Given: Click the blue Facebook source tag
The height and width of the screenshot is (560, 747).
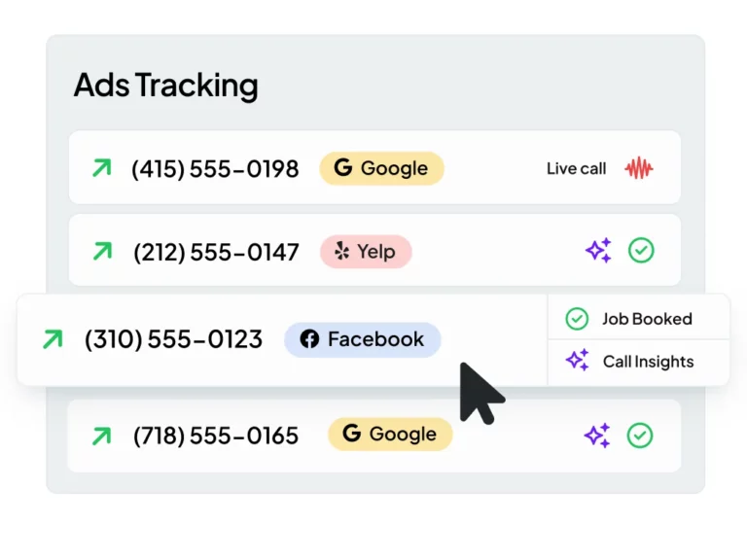Looking at the screenshot, I should 362,339.
